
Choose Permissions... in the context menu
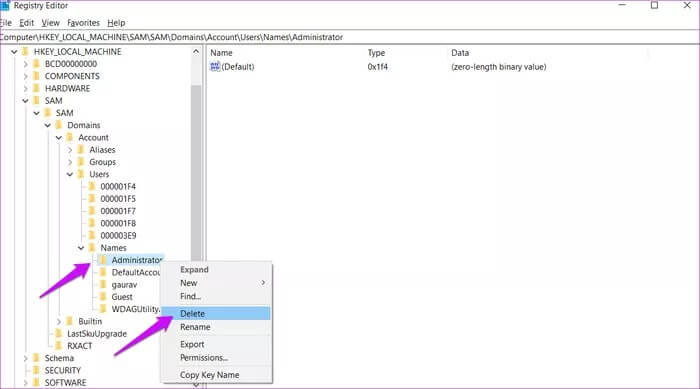tap(216, 358)
